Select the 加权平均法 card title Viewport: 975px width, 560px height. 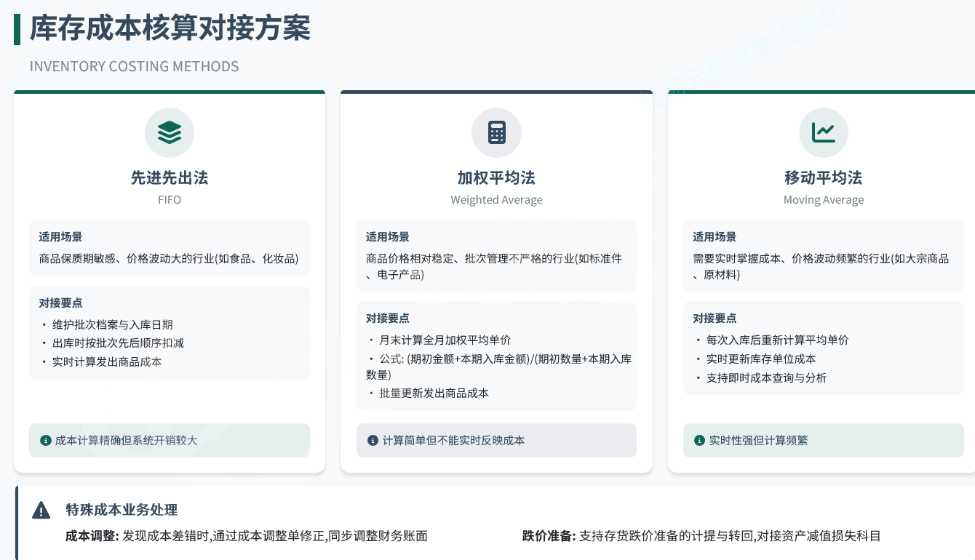tap(496, 177)
